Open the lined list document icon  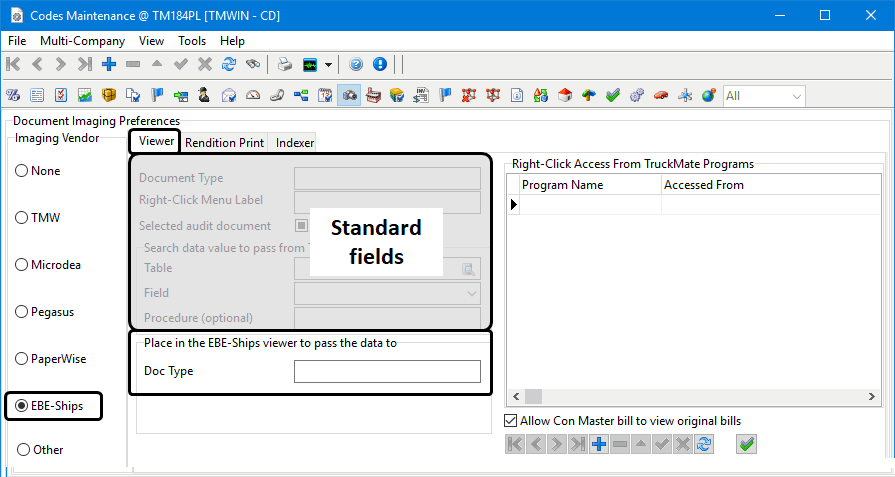[x=37, y=96]
